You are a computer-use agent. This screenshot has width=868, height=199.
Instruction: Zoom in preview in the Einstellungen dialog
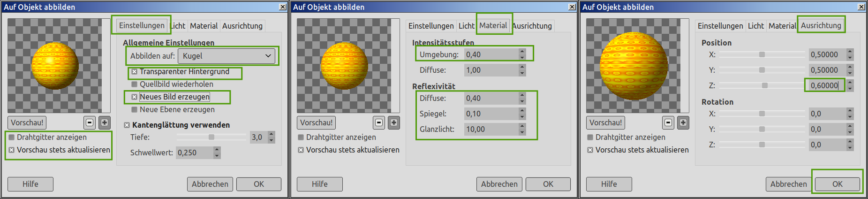tap(105, 122)
